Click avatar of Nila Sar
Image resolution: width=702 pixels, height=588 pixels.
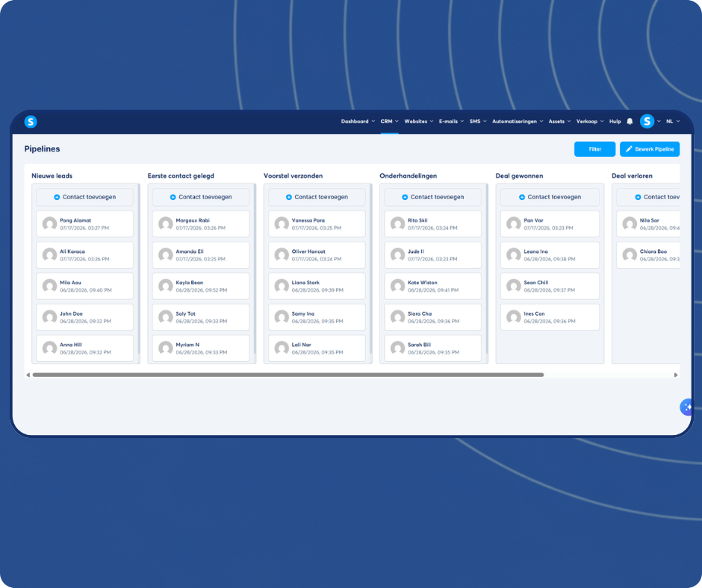(x=630, y=224)
